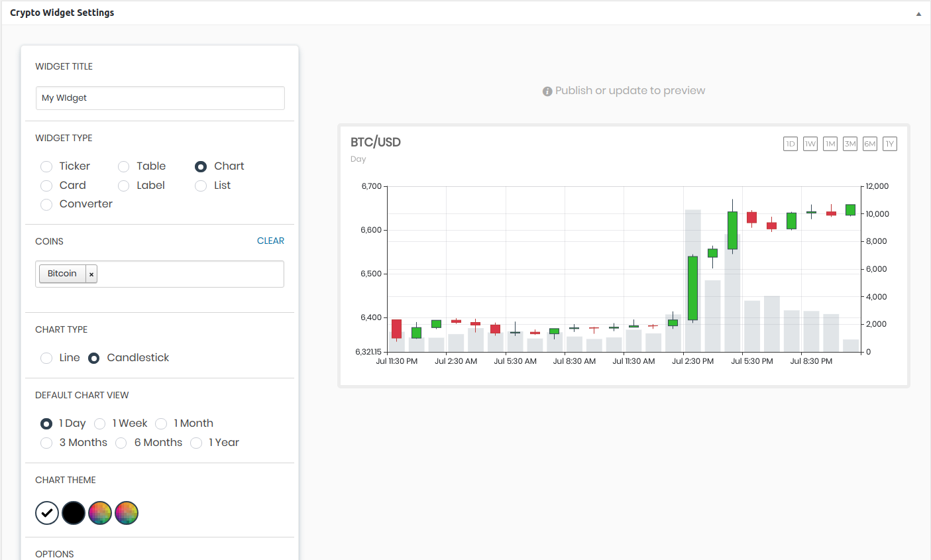This screenshot has width=931, height=560.
Task: Switch chart to 1W range button
Action: (810, 144)
